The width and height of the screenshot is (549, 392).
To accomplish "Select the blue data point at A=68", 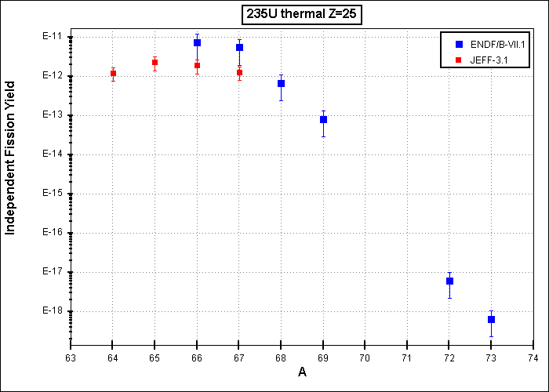I will click(x=281, y=83).
